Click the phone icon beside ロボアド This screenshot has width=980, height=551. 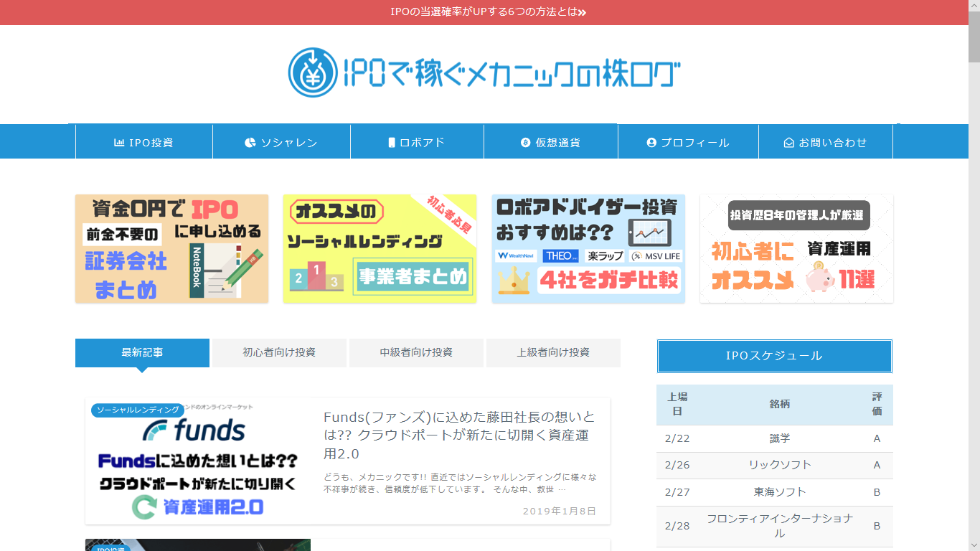[392, 143]
